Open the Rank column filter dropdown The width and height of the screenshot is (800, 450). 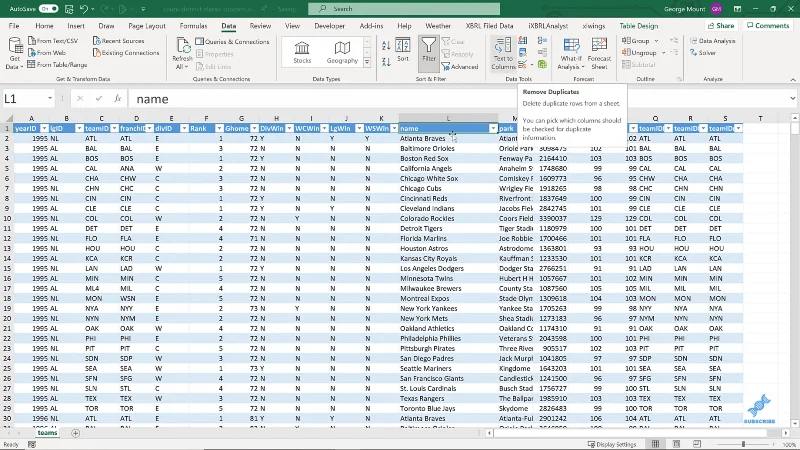[219, 129]
